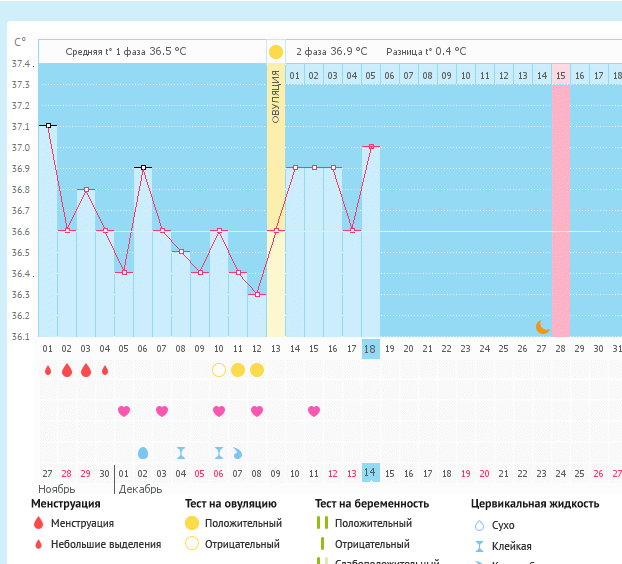Click the sticky fluid hourglass on cycle day 08
622x564 pixels.
point(181,453)
